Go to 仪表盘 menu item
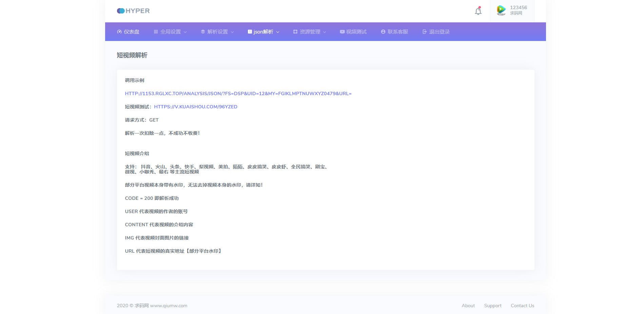This screenshot has height=314, width=644. [128, 32]
